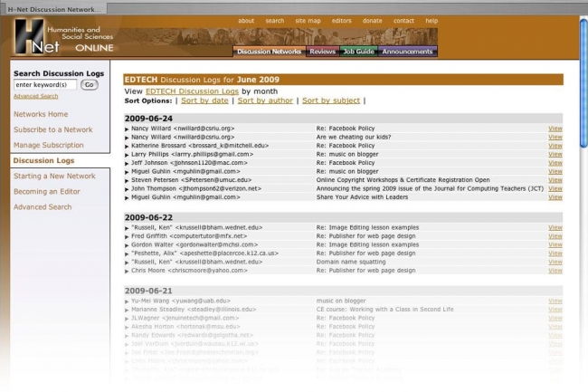Sort the logs by date
The height and width of the screenshot is (392, 588).
[204, 100]
